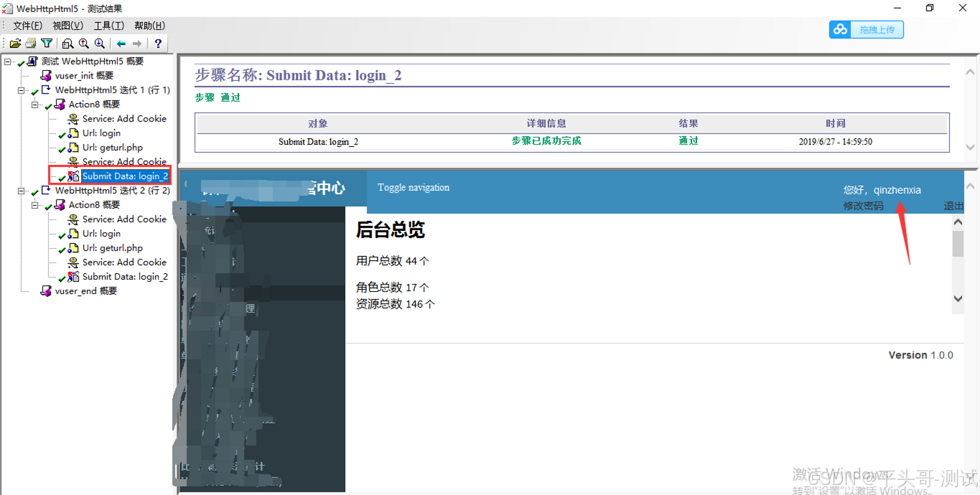
Task: Click the 角色总数 17 个 statistic
Action: click(x=392, y=287)
